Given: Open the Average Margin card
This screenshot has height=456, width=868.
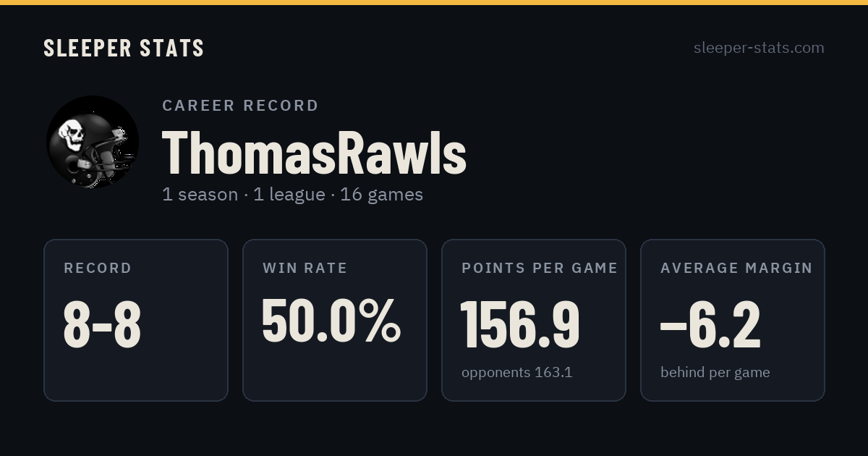Looking at the screenshot, I should [x=733, y=320].
